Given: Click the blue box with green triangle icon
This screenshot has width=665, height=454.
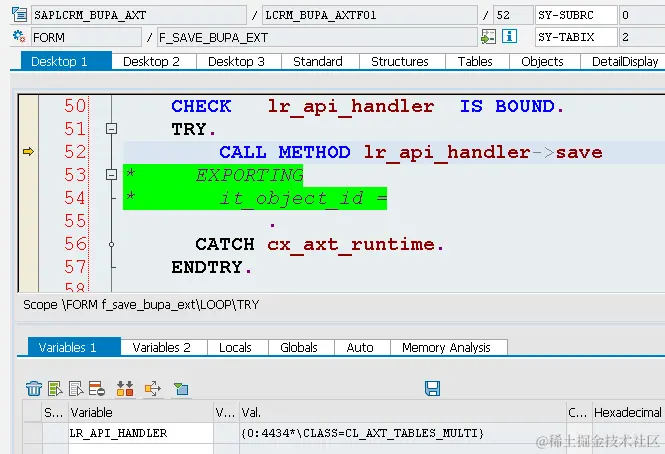Looking at the screenshot, I should coord(181,388).
